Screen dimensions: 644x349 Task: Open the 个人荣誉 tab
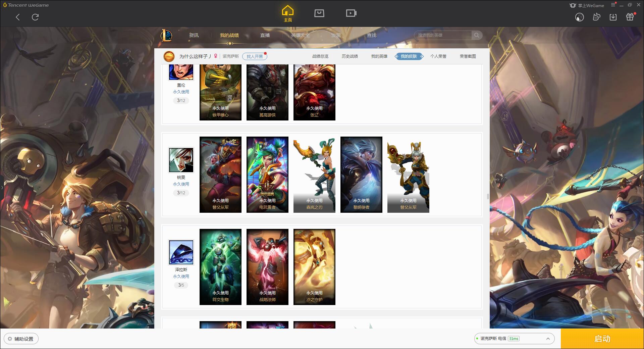(x=438, y=56)
